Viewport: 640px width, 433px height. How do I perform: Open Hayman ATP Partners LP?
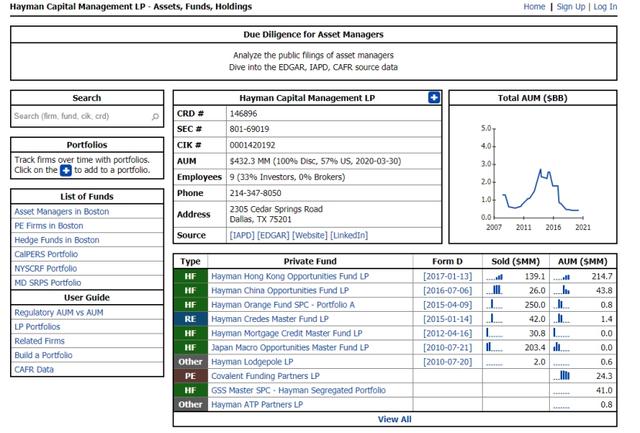(x=257, y=404)
